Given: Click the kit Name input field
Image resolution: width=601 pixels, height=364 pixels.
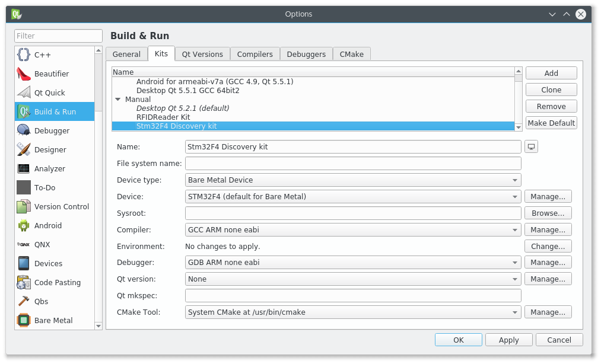Looking at the screenshot, I should pyautogui.click(x=353, y=147).
